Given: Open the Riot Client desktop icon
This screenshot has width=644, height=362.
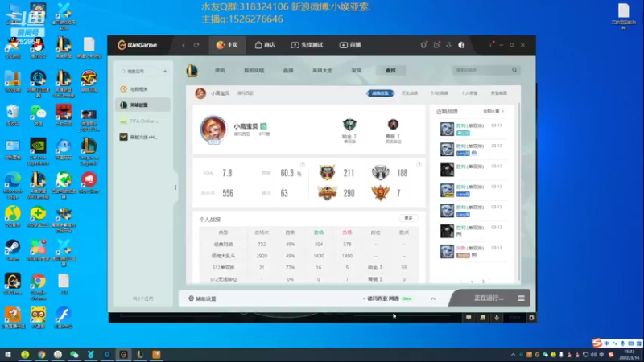Looking at the screenshot, I should pos(89,183).
